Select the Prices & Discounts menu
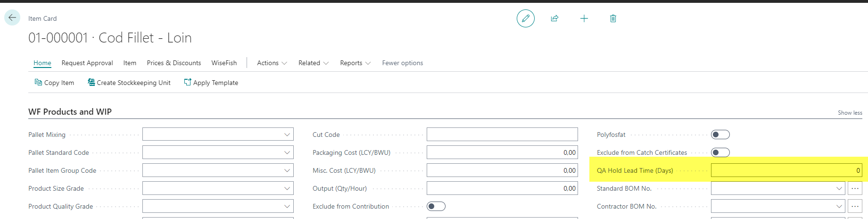Image resolution: width=868 pixels, height=219 pixels. coord(174,63)
